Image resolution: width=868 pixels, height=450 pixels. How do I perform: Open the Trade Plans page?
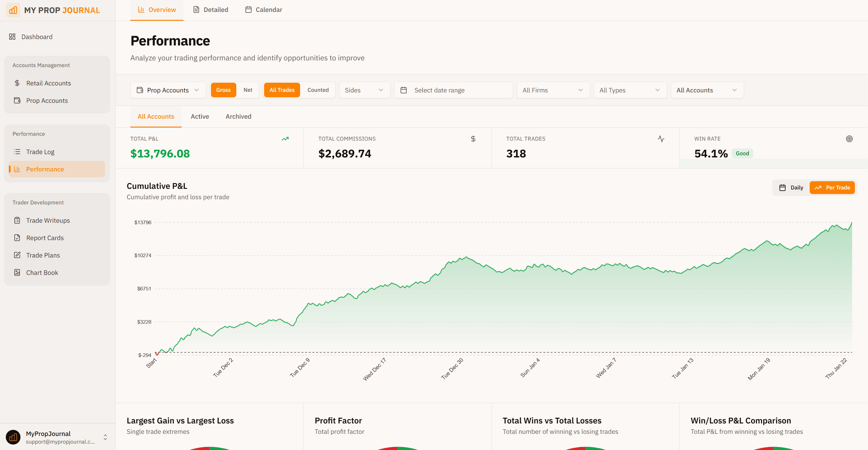(56, 255)
